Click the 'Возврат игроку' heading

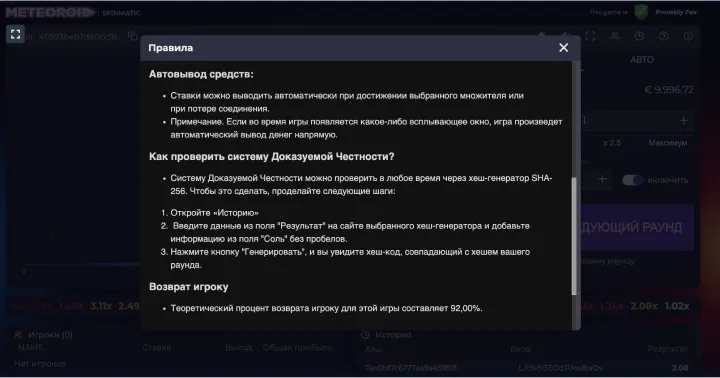188,287
